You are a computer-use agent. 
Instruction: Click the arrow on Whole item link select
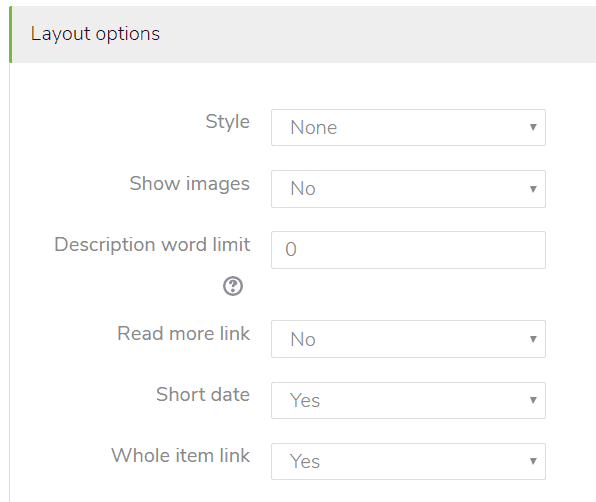(533, 461)
